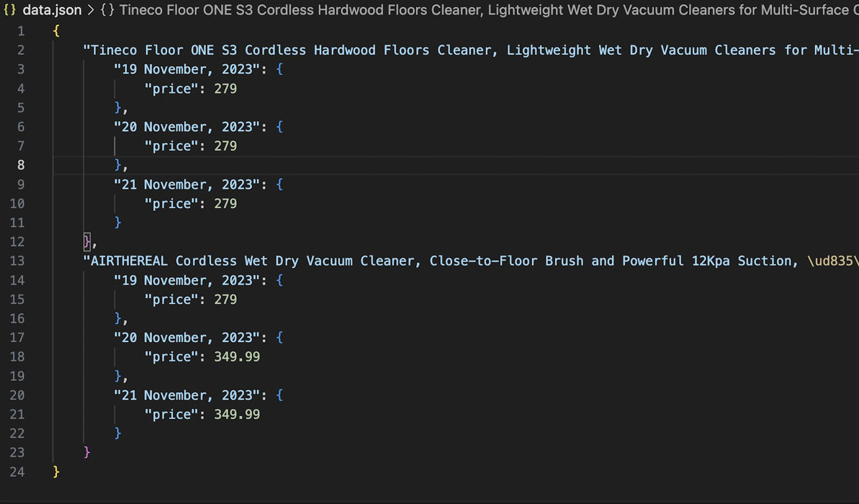
Task: Click line number 13 in the gutter
Action: click(17, 261)
